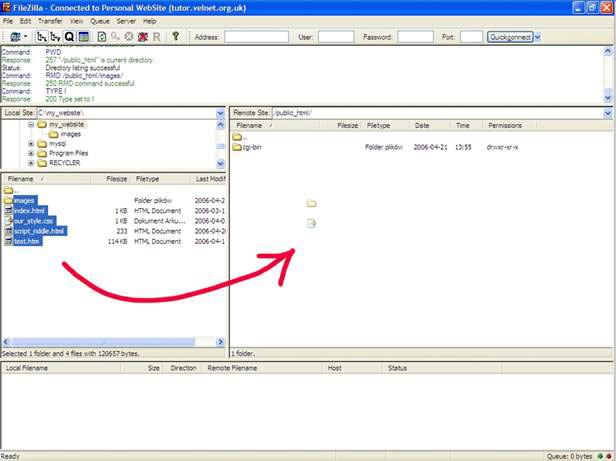Viewport: 616px width, 461px height.
Task: Click local file list scroll right arrow
Action: point(220,342)
